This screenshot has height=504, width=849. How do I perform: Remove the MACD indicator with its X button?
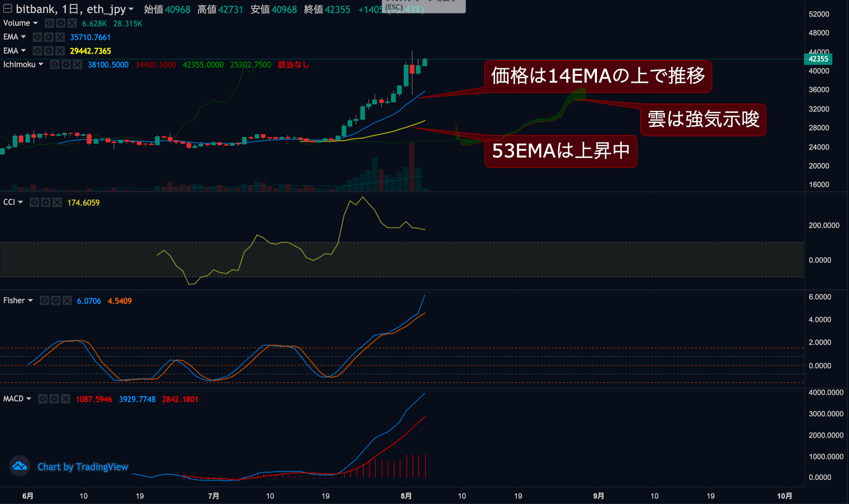[66, 399]
